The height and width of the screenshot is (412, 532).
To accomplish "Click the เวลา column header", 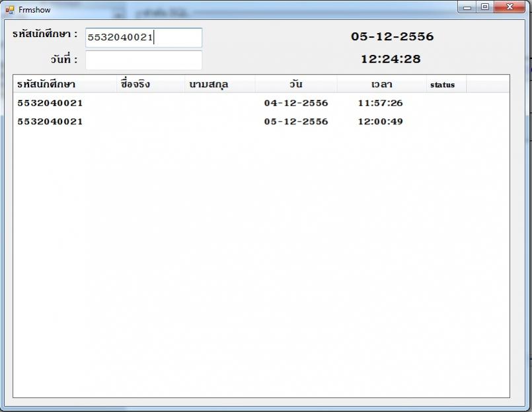I will click(382, 84).
